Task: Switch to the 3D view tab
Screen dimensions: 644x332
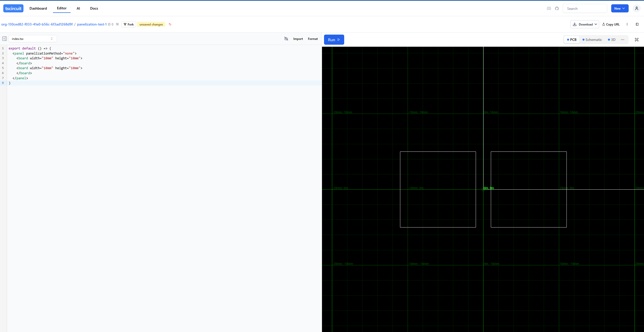Action: pyautogui.click(x=611, y=40)
